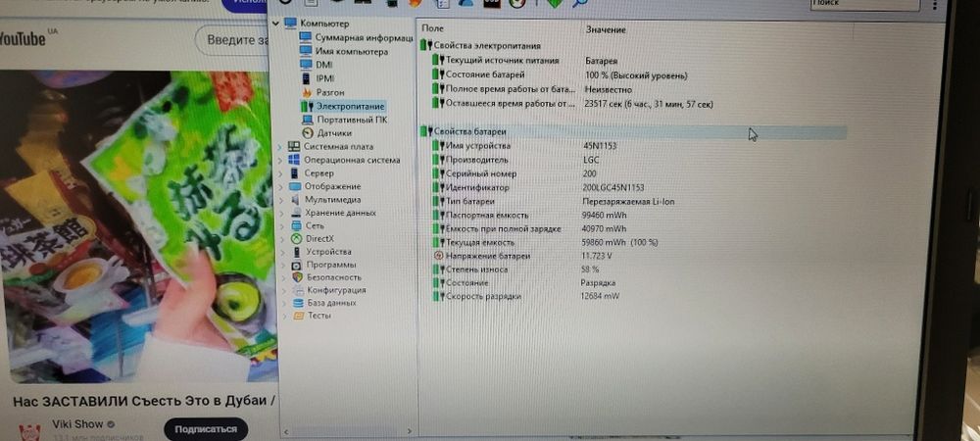The width and height of the screenshot is (980, 441).
Task: Select Конфигурация tree item
Action: tap(328, 290)
